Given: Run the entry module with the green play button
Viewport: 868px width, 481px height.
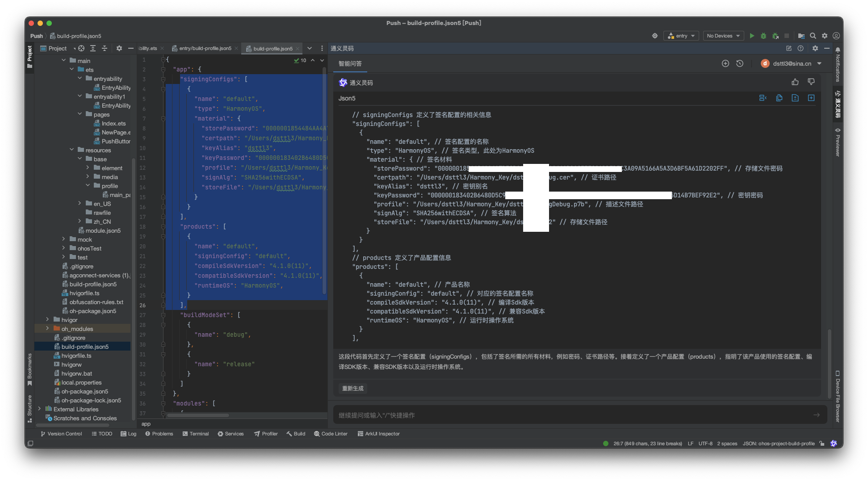Looking at the screenshot, I should pos(752,36).
